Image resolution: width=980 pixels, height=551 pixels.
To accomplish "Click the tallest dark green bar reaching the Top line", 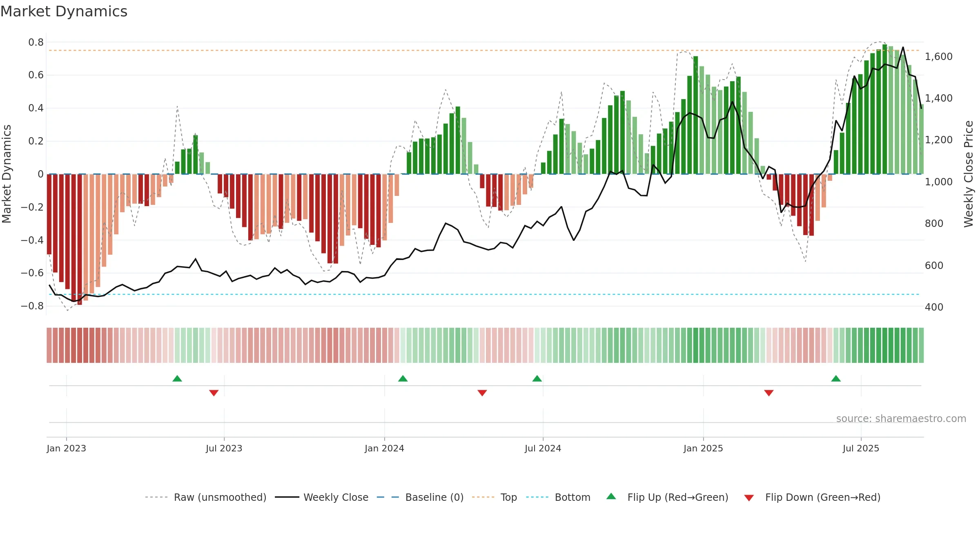I will [x=884, y=109].
